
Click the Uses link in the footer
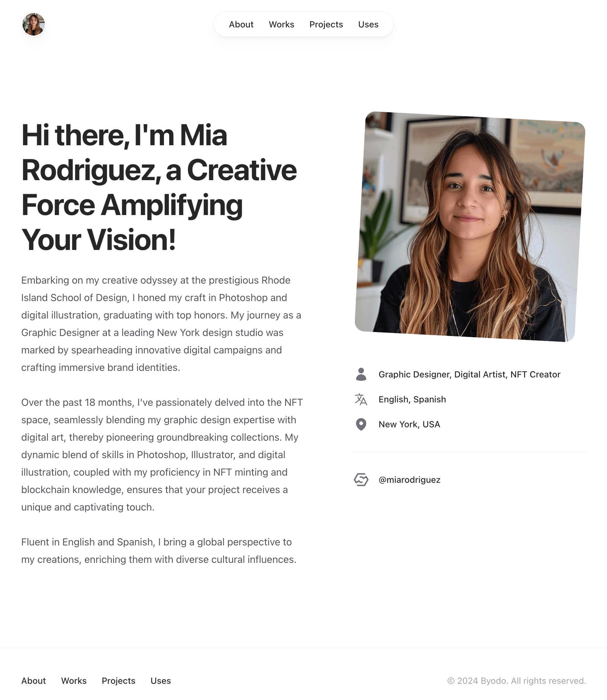(160, 681)
